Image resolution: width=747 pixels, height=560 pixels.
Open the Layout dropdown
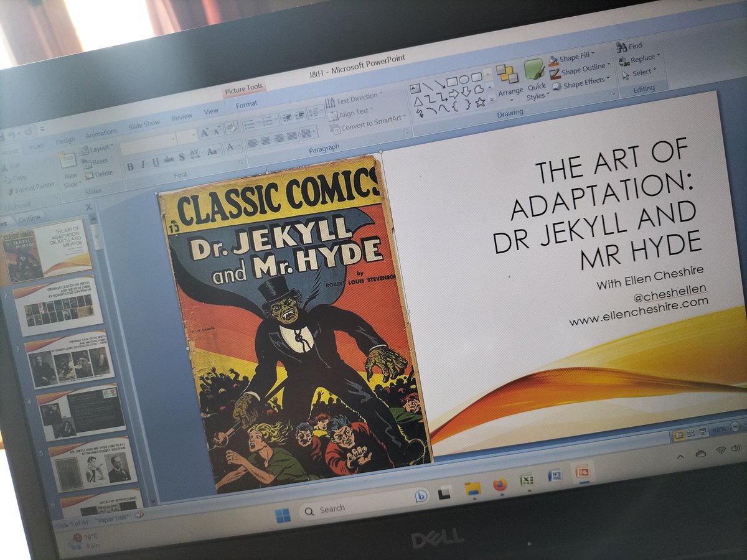click(x=98, y=149)
